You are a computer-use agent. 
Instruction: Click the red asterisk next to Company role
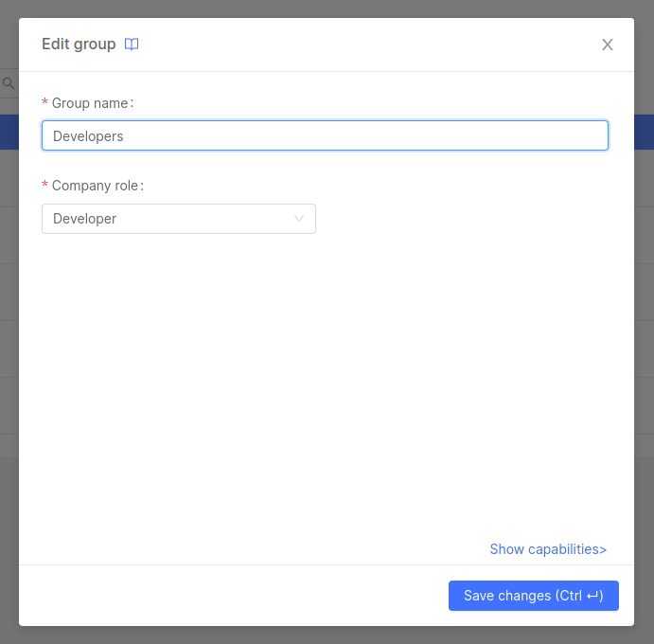tap(44, 187)
